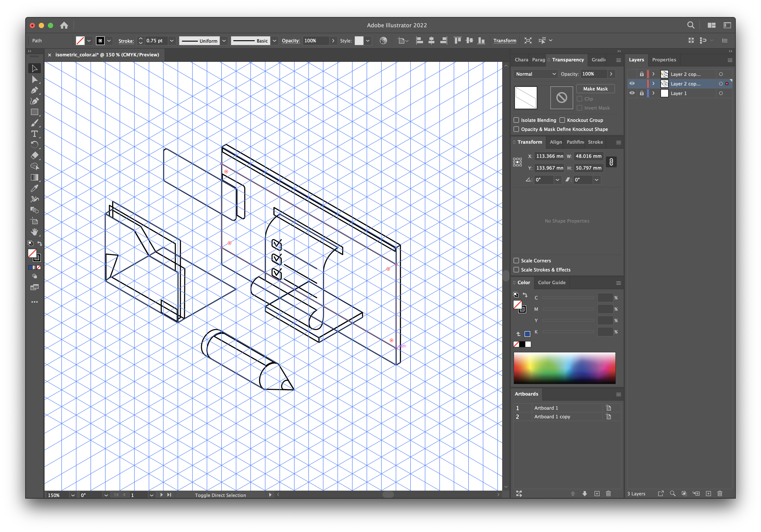Viewport: 761px width, 532px height.
Task: Pick the Eraser tool
Action: 35,155
